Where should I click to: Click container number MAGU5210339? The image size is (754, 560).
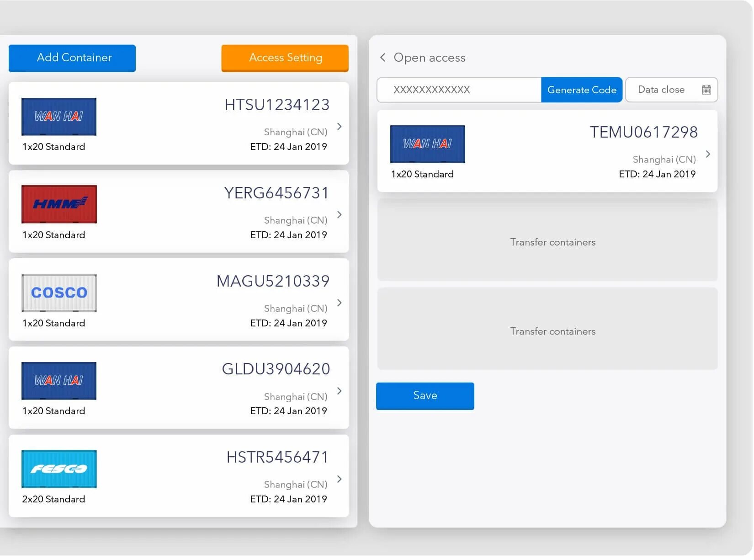[273, 282]
